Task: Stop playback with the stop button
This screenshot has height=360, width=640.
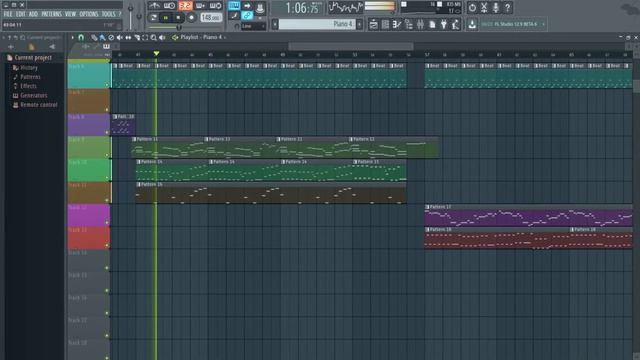Action: [x=178, y=18]
